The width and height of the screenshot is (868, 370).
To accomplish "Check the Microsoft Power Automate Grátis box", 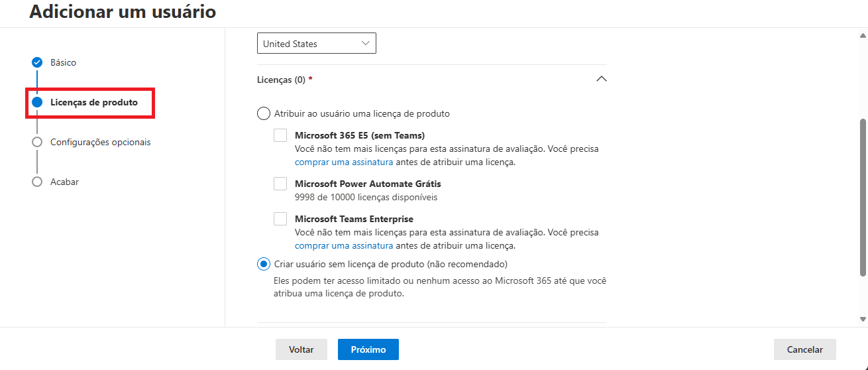I will coord(280,184).
